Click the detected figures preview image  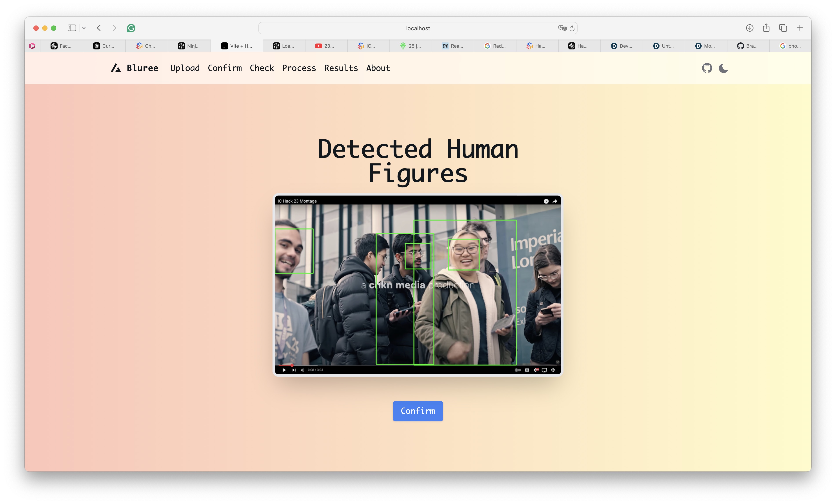point(418,285)
